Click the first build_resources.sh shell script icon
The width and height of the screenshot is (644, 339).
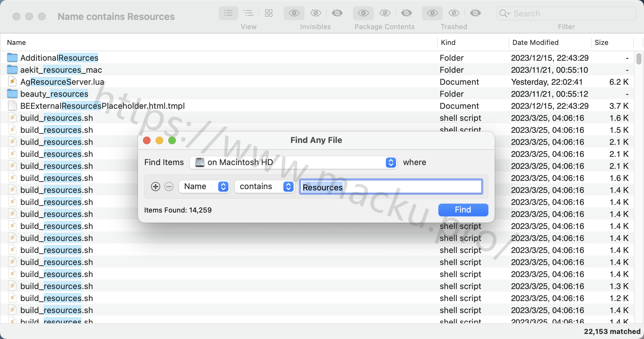tap(12, 118)
